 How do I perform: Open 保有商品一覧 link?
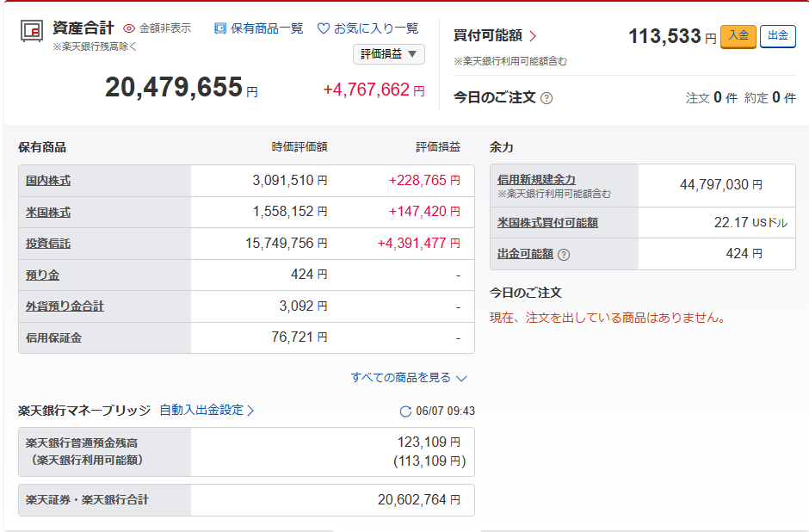click(267, 28)
